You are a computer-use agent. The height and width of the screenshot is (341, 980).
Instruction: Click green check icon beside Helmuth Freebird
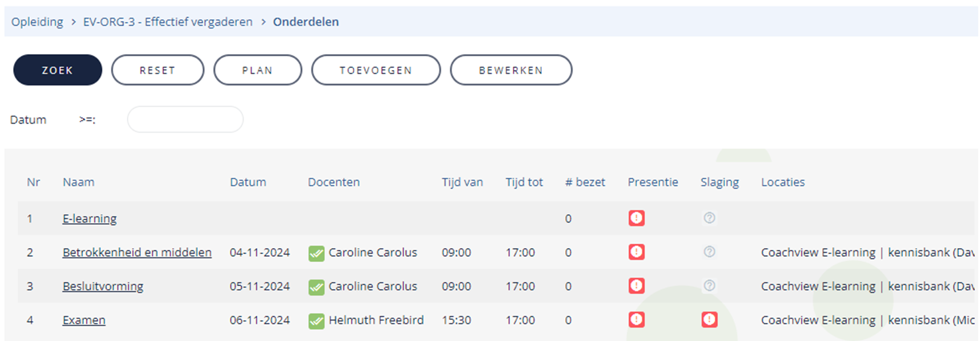(x=316, y=321)
